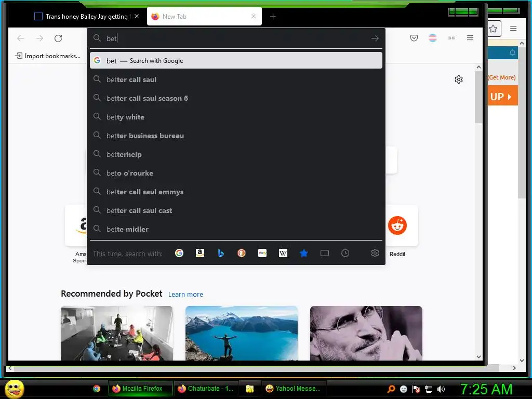The height and width of the screenshot is (399, 532).
Task: Switch to Yahoo! Messenger taskbar button
Action: click(x=294, y=389)
